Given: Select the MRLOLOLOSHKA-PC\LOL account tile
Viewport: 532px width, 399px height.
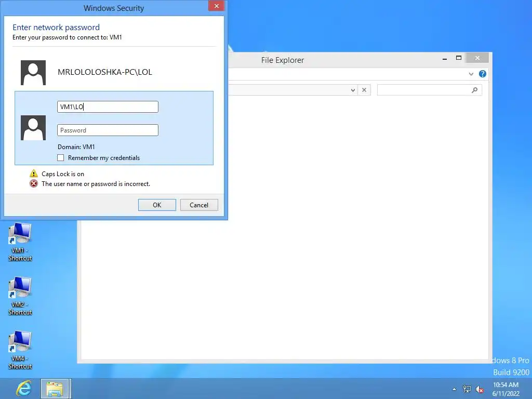Looking at the screenshot, I should [x=114, y=72].
